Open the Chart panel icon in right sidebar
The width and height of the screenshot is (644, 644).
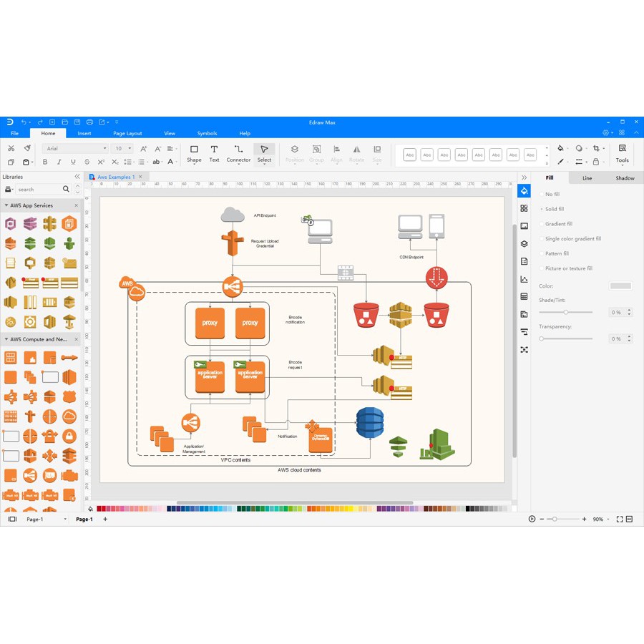click(x=524, y=279)
